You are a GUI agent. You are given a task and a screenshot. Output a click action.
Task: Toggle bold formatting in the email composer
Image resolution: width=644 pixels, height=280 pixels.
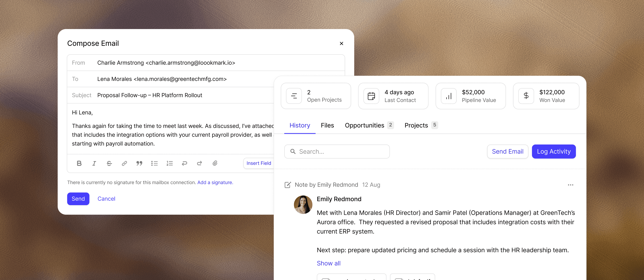79,164
